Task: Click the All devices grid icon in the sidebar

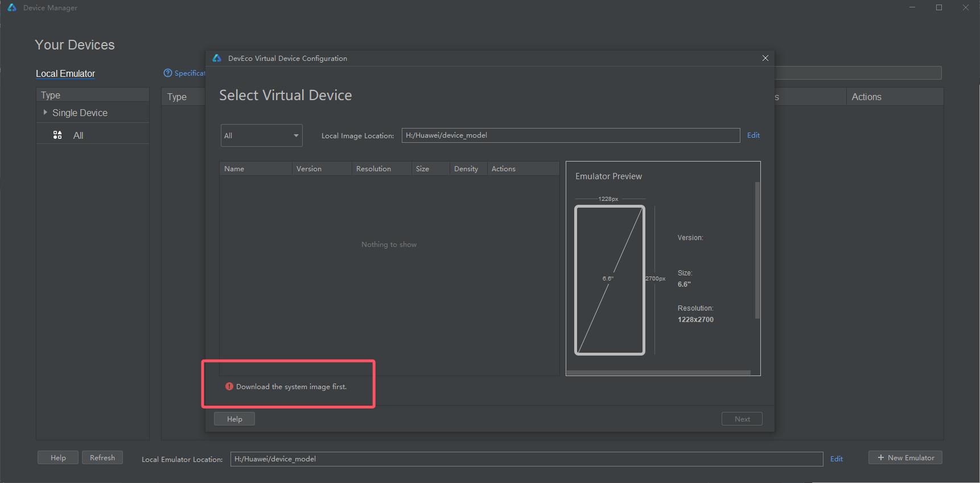Action: [x=57, y=135]
